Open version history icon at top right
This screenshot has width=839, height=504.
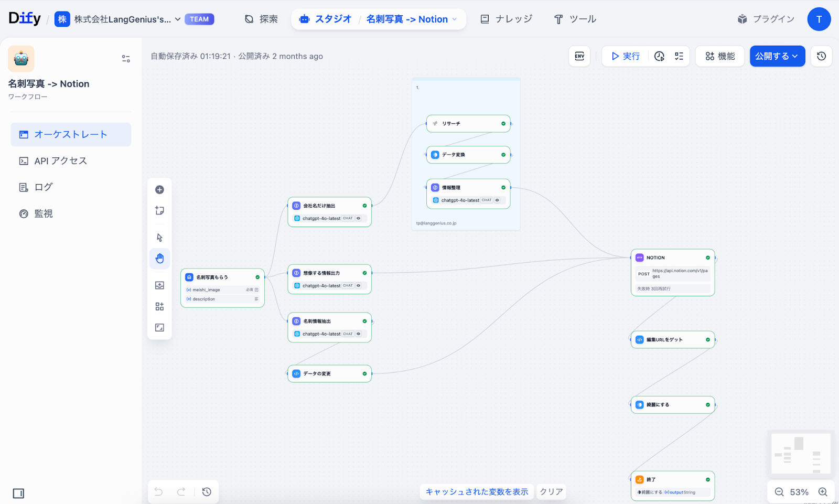click(x=821, y=56)
